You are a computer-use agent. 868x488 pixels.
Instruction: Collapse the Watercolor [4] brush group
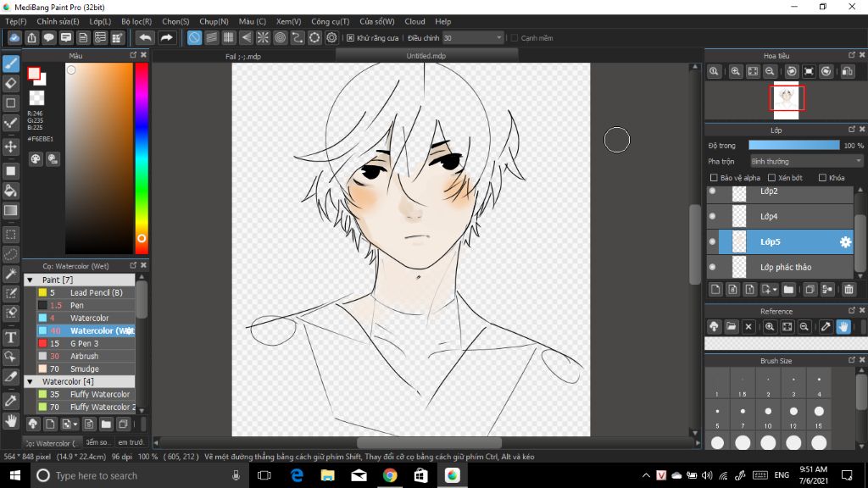tap(30, 382)
